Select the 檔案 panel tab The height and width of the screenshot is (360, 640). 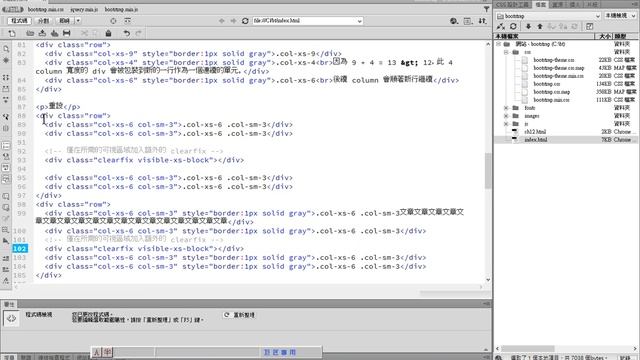(540, 4)
